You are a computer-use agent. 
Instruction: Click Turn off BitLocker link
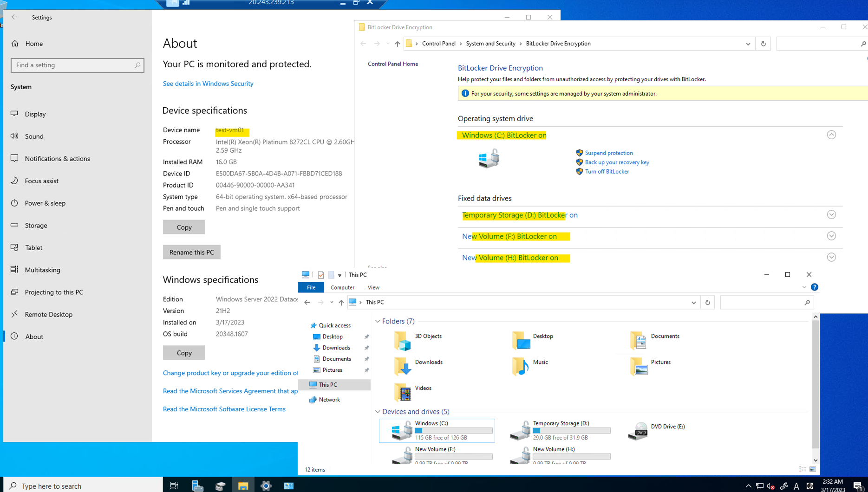(607, 171)
